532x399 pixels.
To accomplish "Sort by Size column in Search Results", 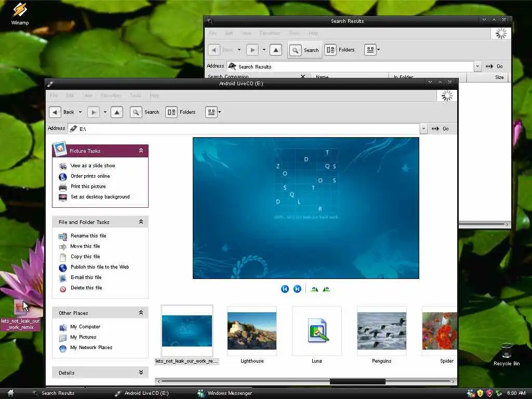I will pos(489,77).
